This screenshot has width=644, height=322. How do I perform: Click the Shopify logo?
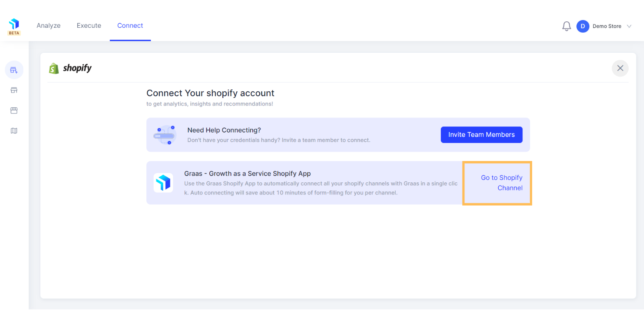pyautogui.click(x=70, y=68)
